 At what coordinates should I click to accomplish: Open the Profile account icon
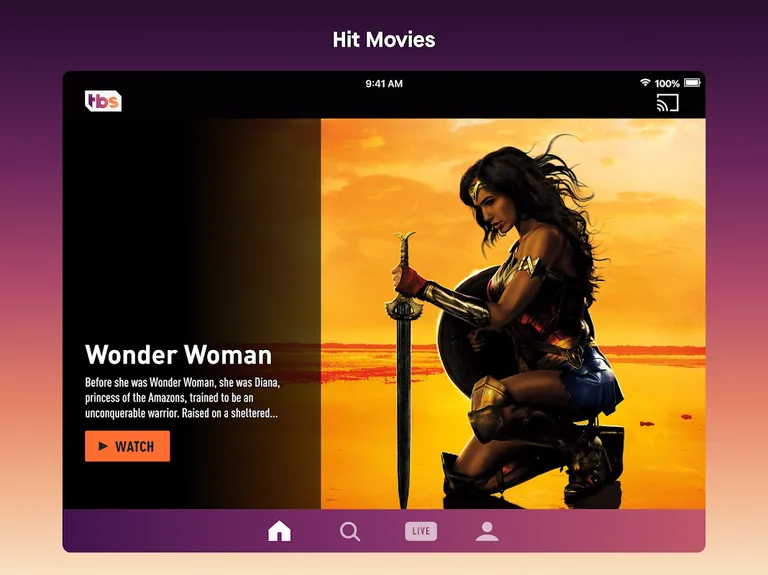487,531
